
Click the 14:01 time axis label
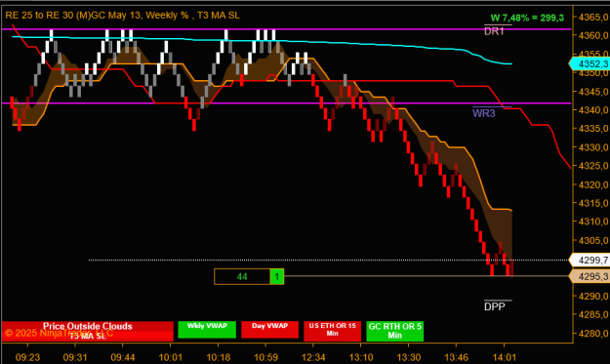click(x=504, y=357)
